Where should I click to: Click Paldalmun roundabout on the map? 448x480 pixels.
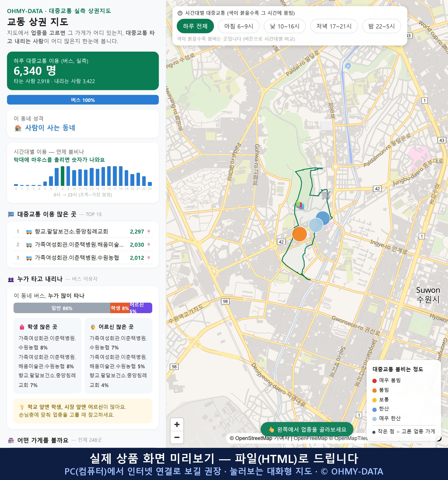pos(335,167)
